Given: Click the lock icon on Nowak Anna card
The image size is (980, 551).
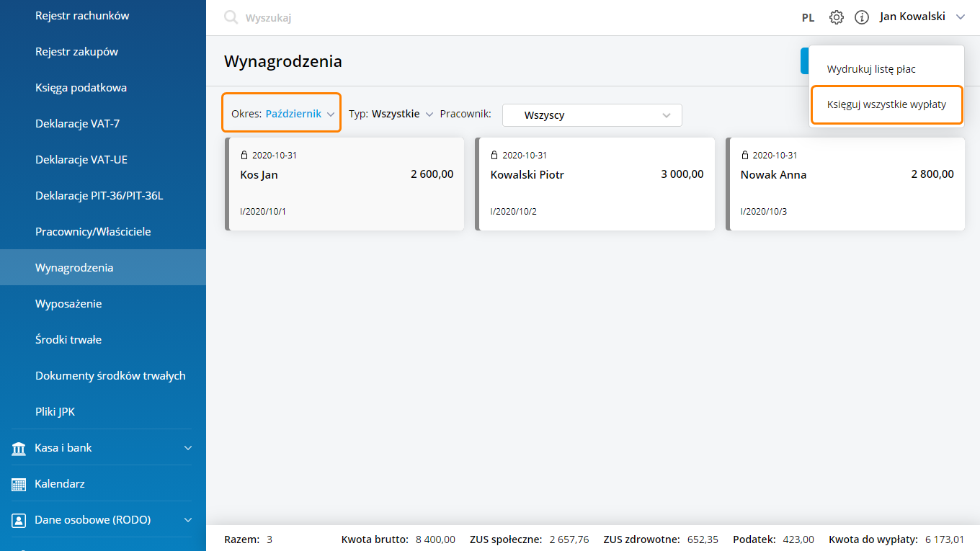Looking at the screenshot, I should click(x=745, y=155).
